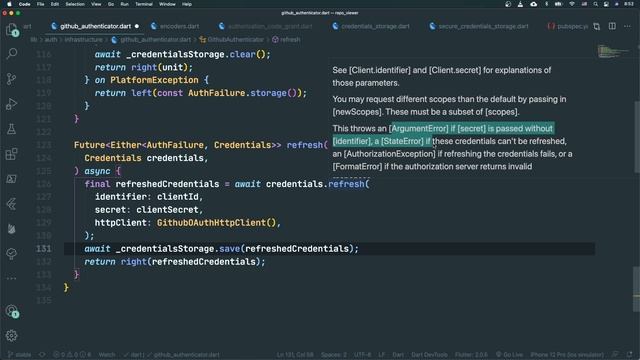Open 'Dart DevTools' from status bar

coord(429,355)
